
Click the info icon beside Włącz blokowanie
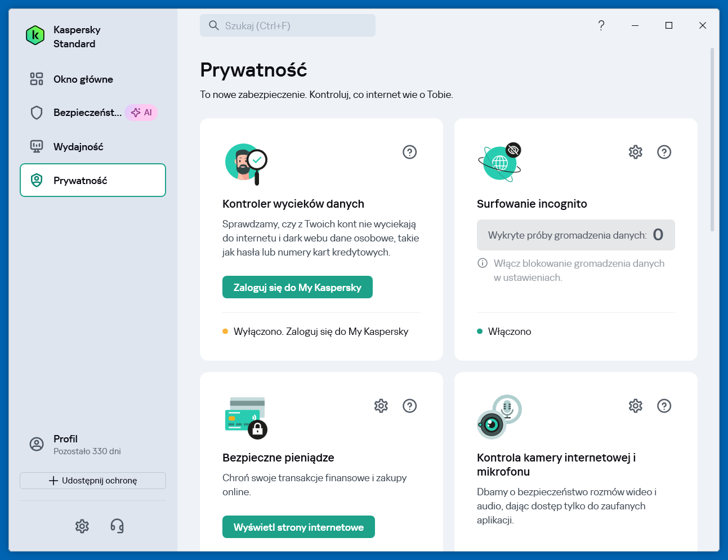point(483,263)
